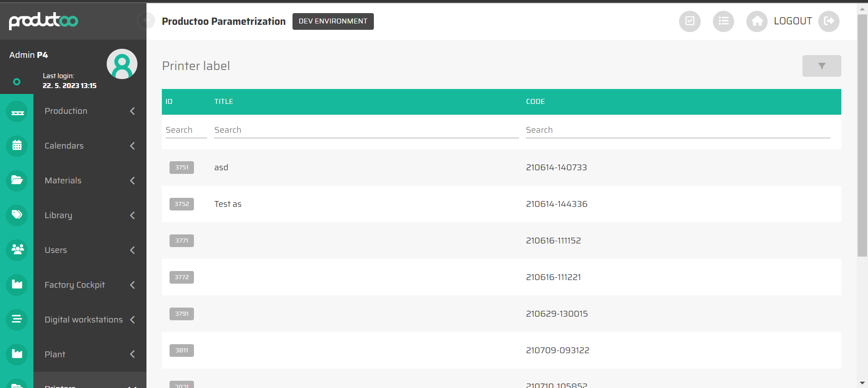Collapse the sidebar with the arrow toggle

click(146, 20)
